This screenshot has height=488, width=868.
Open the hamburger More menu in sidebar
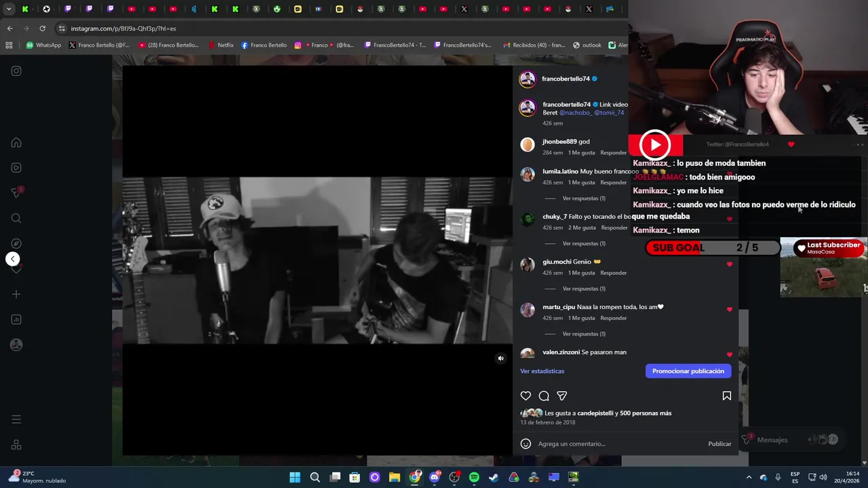(x=16, y=420)
